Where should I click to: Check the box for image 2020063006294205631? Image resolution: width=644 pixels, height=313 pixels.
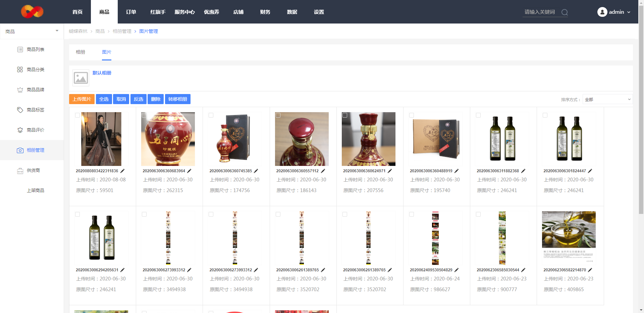[x=77, y=214]
